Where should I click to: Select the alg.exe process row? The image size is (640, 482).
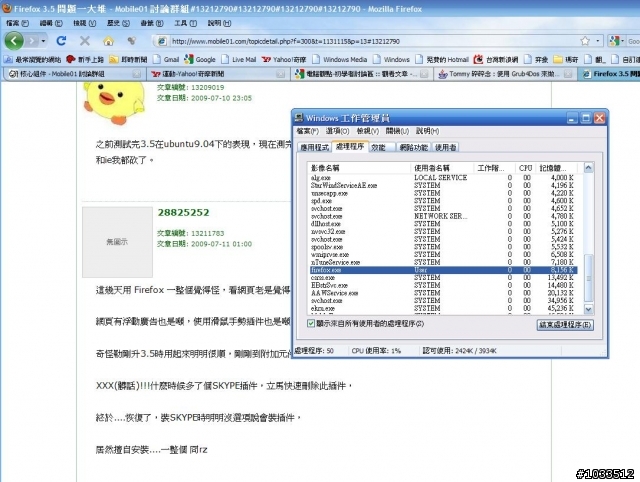pos(443,178)
